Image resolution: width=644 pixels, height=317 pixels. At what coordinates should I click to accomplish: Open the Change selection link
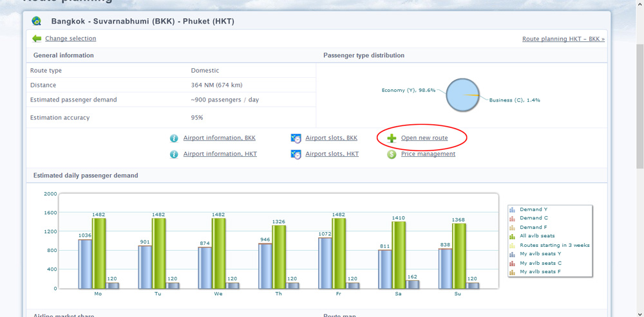[71, 39]
